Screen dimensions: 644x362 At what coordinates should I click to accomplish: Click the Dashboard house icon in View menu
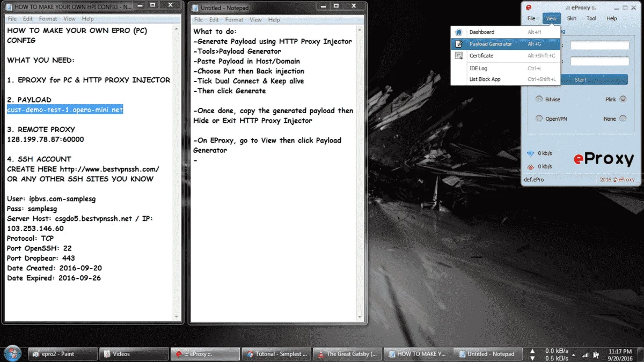click(x=459, y=32)
